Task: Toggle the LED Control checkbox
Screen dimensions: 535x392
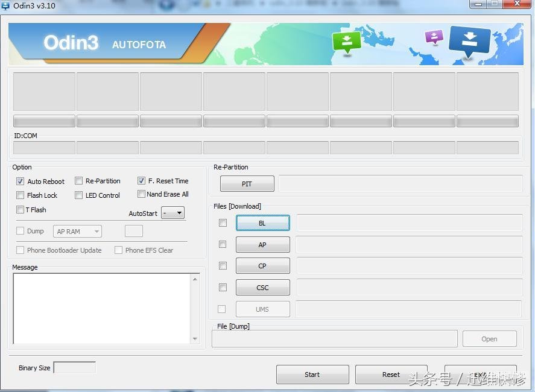Action: 79,195
